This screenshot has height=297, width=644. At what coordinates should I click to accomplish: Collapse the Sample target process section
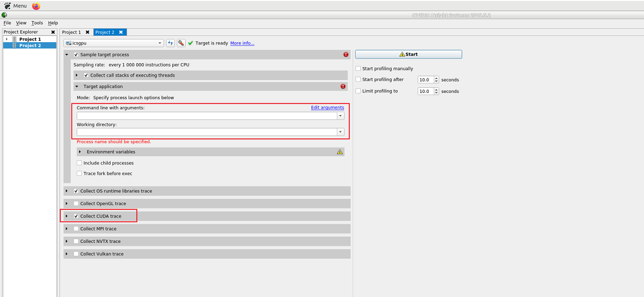67,55
